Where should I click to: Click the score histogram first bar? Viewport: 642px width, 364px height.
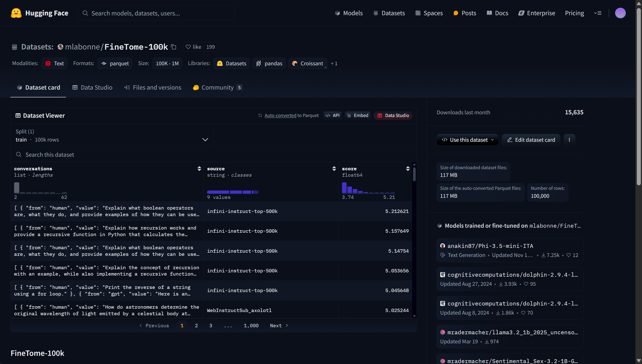pos(344,188)
